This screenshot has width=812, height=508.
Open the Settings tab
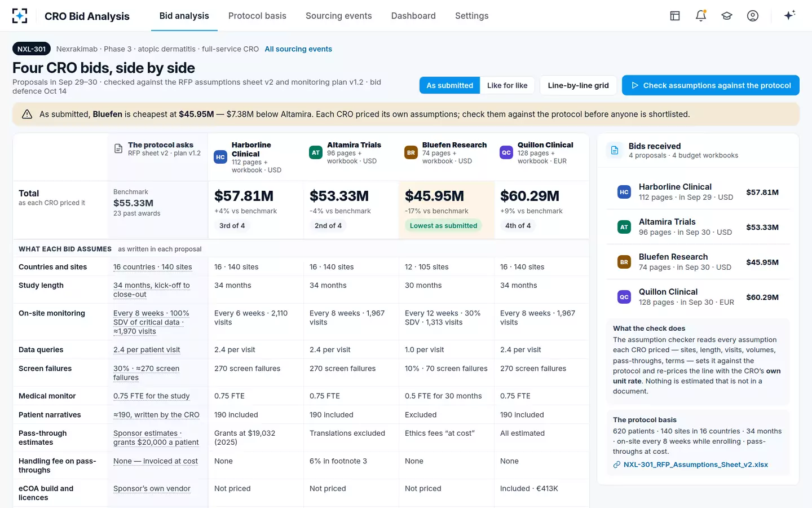(472, 16)
